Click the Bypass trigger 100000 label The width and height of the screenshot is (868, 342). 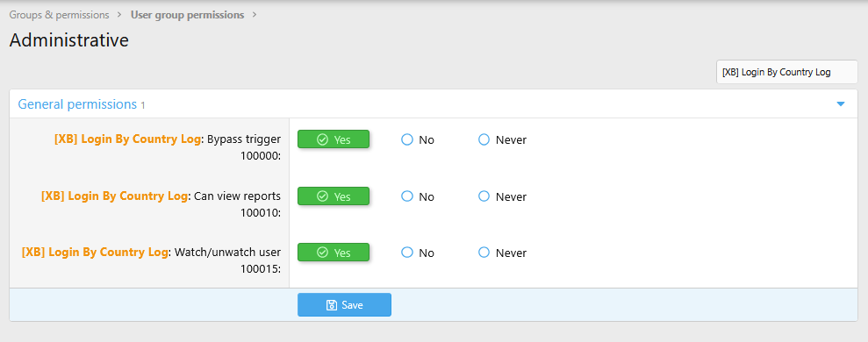[x=168, y=147]
